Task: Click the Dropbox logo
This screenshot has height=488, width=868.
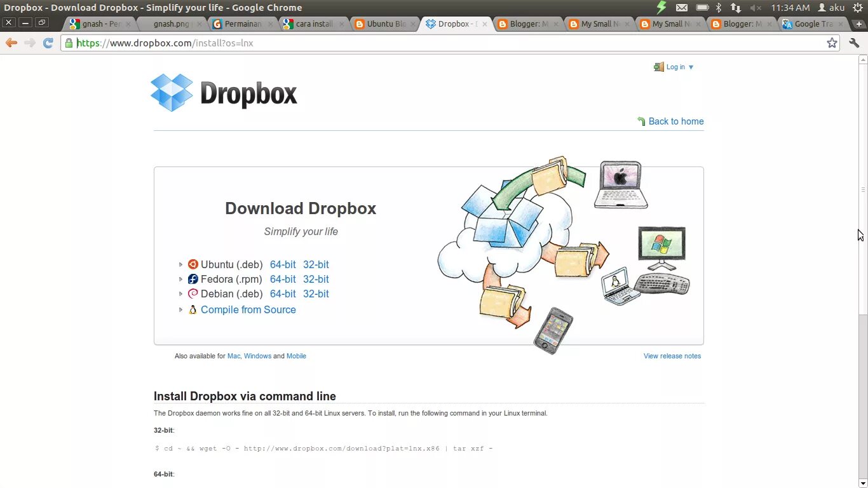Action: [224, 93]
